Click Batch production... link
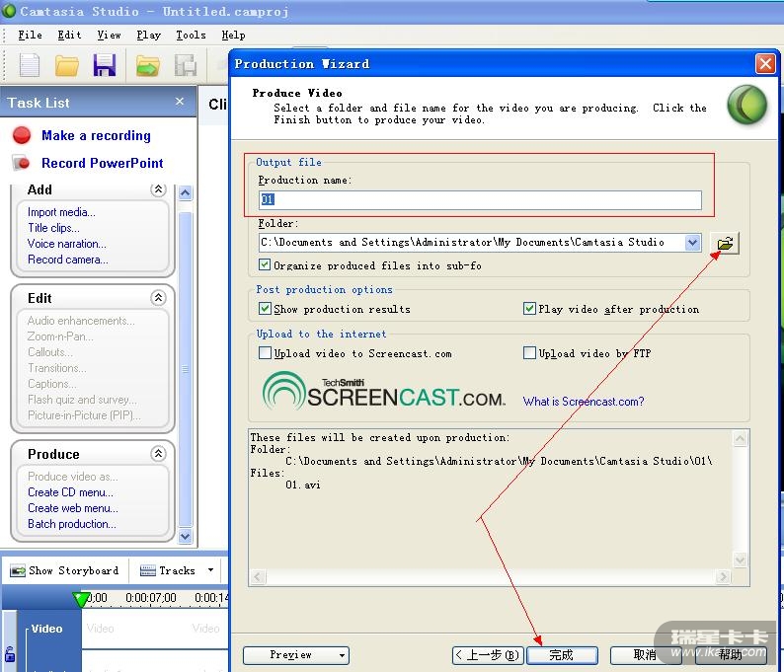Viewport: 784px width, 672px height. [71, 524]
